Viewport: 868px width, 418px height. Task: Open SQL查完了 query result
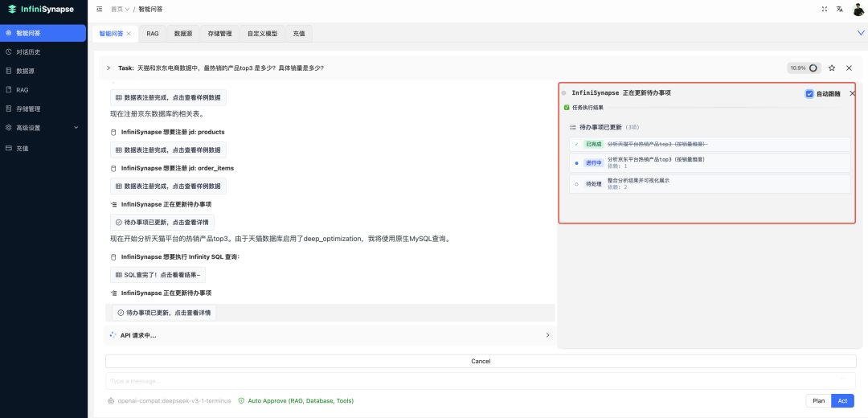tap(158, 275)
